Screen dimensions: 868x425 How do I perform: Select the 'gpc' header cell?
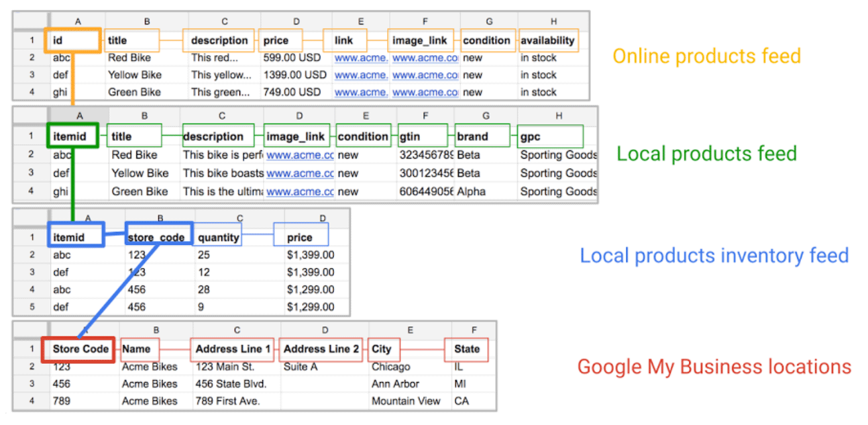click(550, 136)
